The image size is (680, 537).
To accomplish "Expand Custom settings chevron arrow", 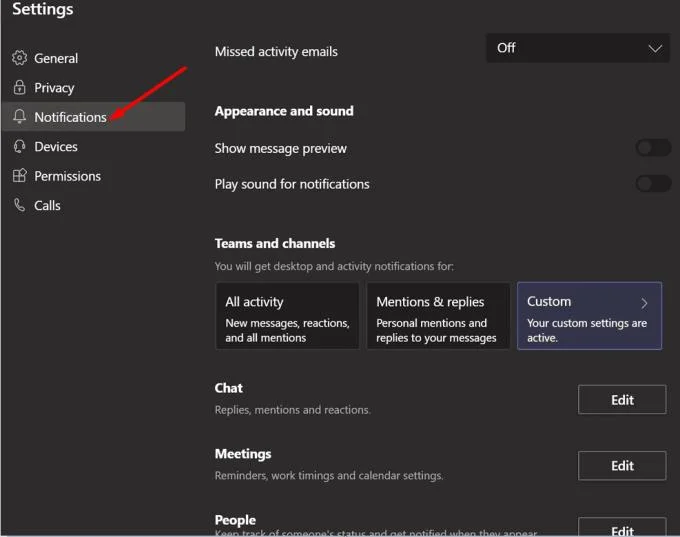I will [644, 303].
